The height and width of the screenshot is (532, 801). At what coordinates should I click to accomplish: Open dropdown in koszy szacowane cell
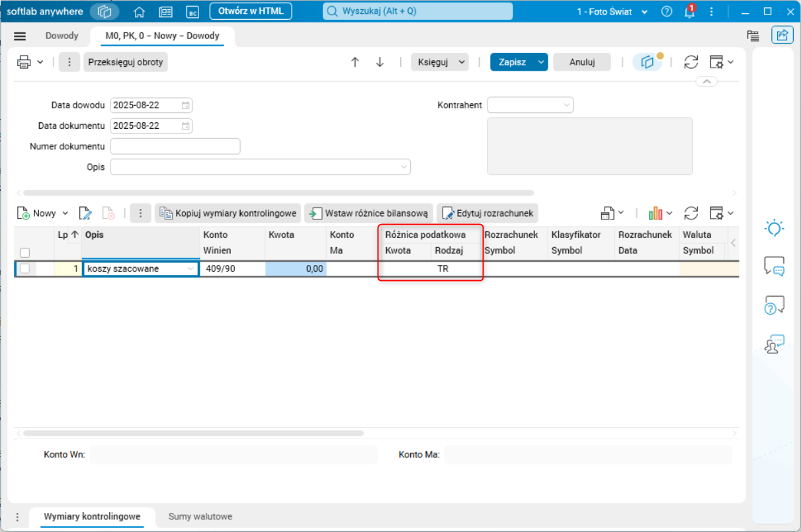click(x=191, y=269)
